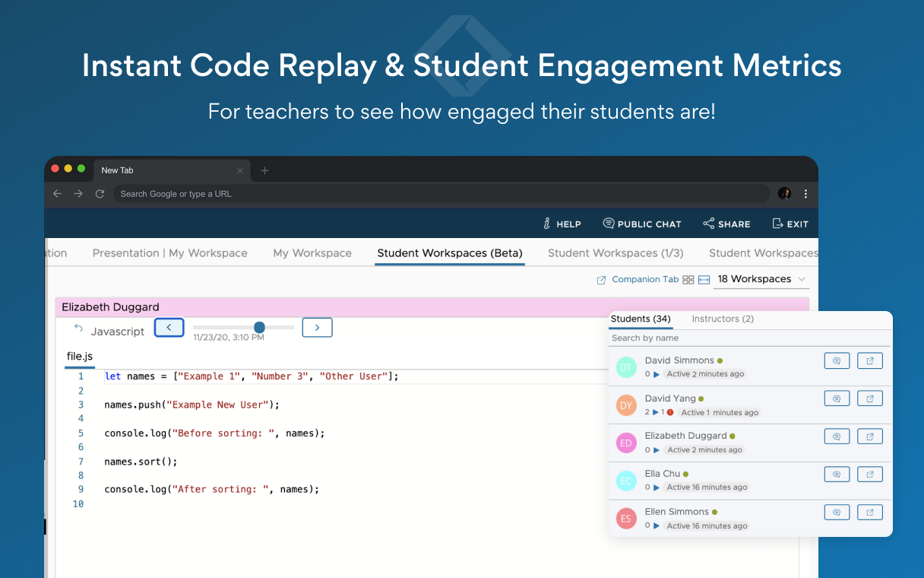Select the file.js file tab
Image resolution: width=924 pixels, height=578 pixels.
pyautogui.click(x=80, y=356)
